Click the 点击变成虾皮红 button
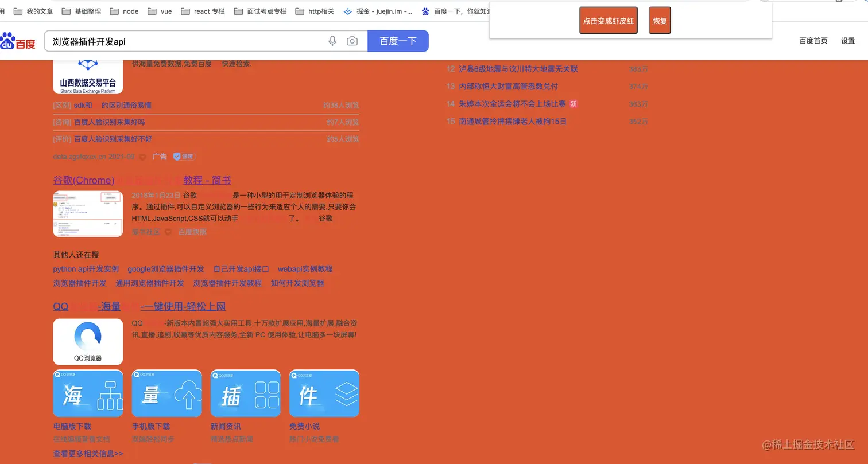 point(609,21)
